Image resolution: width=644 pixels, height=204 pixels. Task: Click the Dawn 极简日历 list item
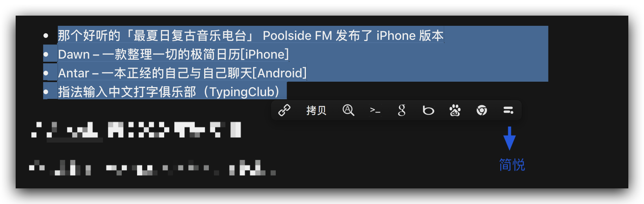pos(173,54)
